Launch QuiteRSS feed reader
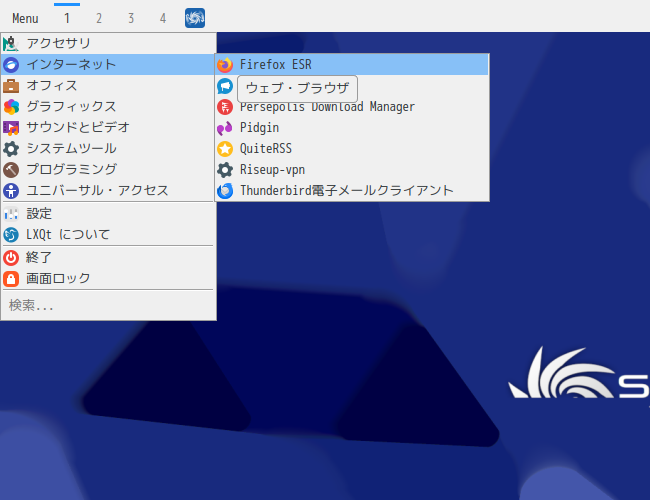The width and height of the screenshot is (650, 500). coord(352,149)
